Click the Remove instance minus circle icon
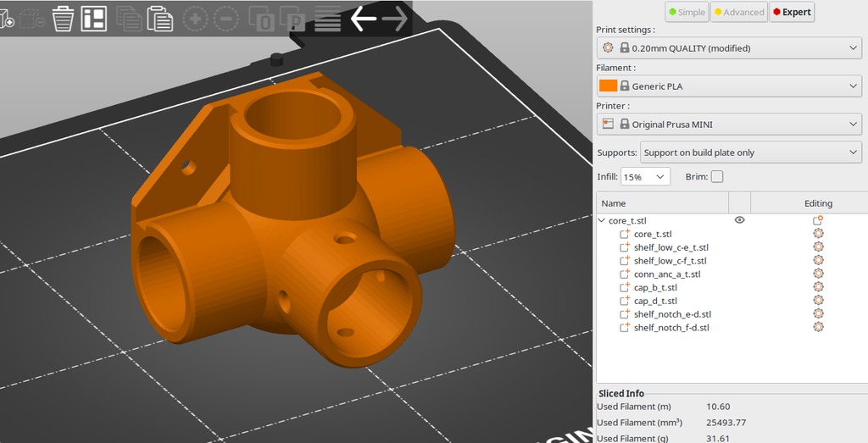This screenshot has height=443, width=868. pyautogui.click(x=226, y=19)
